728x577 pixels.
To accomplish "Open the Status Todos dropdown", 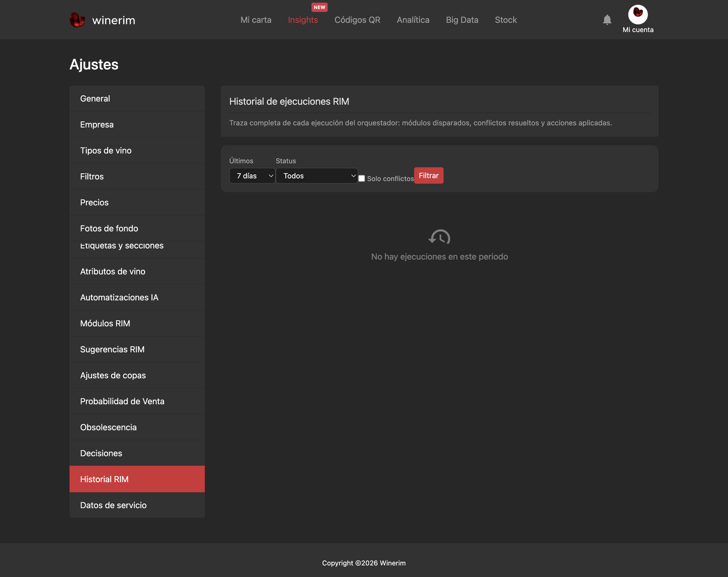I will pyautogui.click(x=317, y=176).
